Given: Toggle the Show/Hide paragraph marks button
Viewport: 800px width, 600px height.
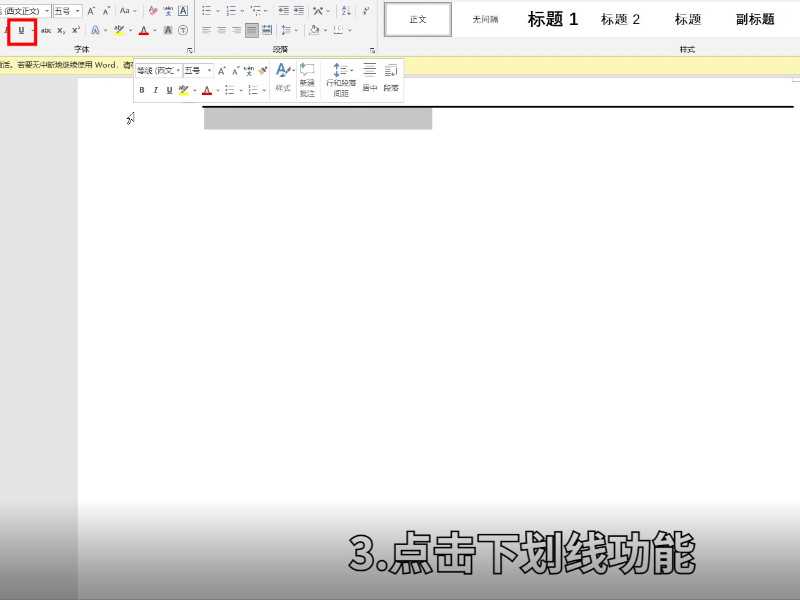Looking at the screenshot, I should (x=366, y=10).
